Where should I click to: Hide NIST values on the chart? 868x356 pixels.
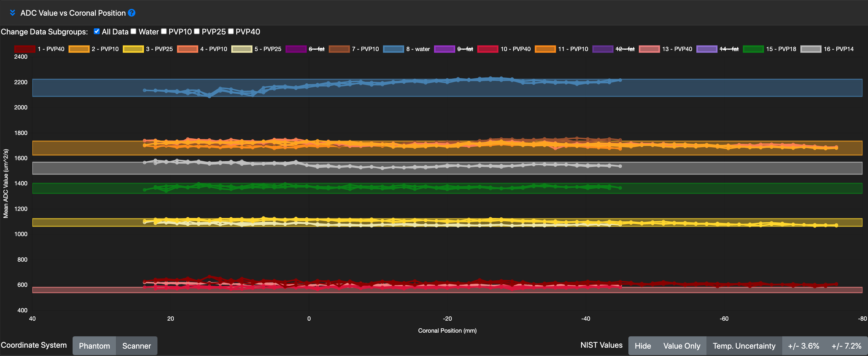pyautogui.click(x=643, y=346)
